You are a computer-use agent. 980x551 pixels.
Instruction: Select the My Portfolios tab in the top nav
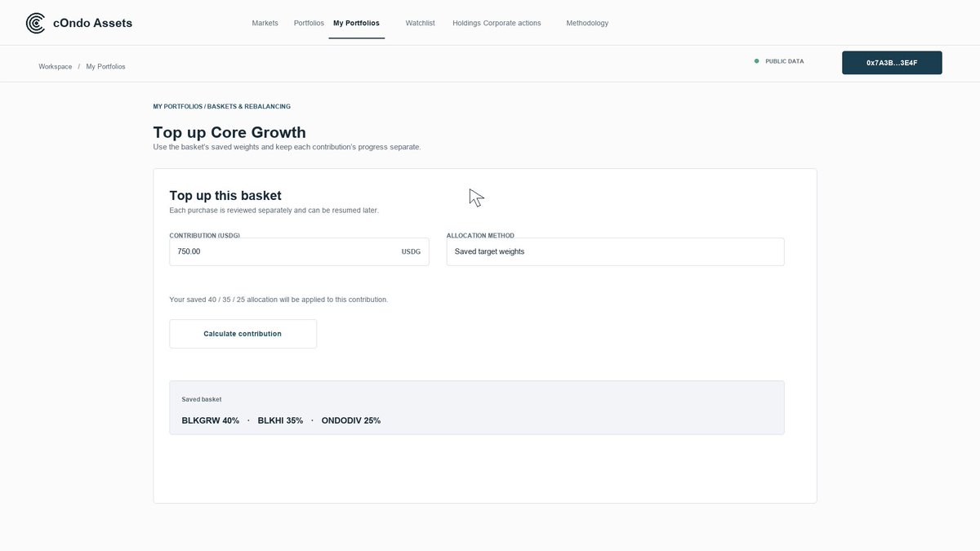tap(356, 23)
